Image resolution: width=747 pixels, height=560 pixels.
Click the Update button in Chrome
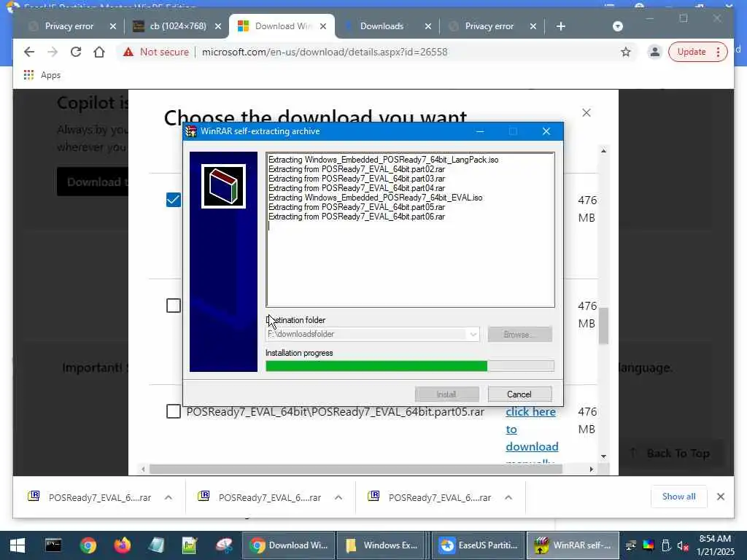pos(697,52)
